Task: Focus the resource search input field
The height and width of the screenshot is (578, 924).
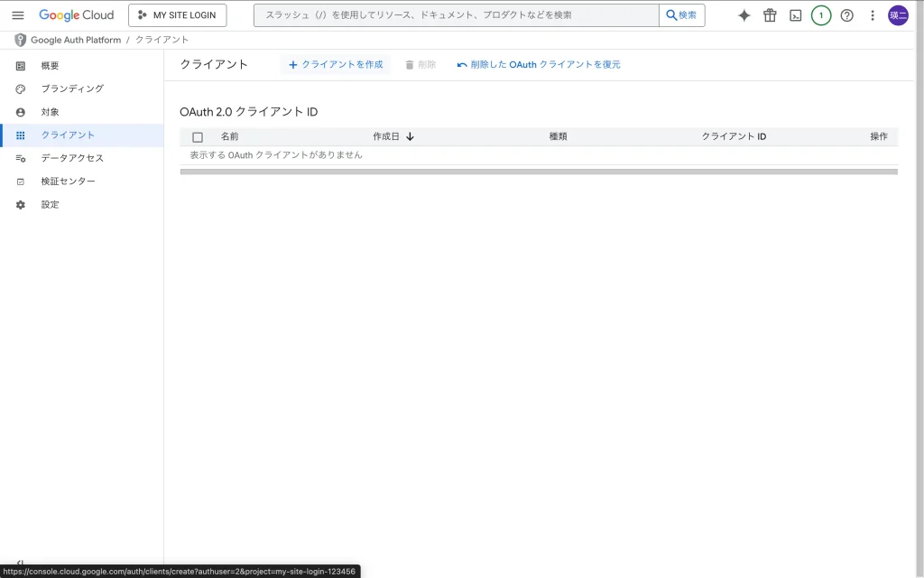Action: pos(456,15)
